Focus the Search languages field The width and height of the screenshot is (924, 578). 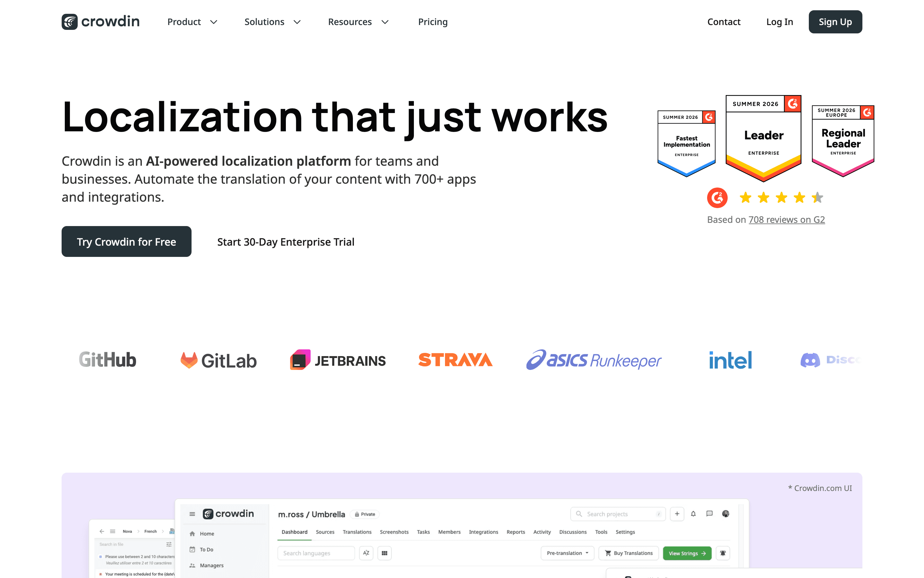(x=316, y=553)
